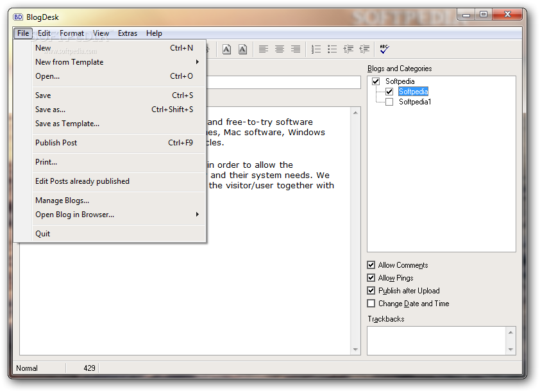The image size is (540, 392).
Task: Choose Open Blog in Browser...
Action: point(119,214)
